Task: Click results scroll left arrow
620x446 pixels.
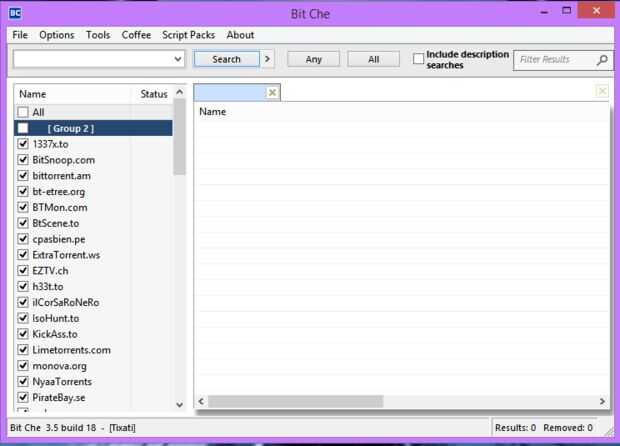Action: tap(201, 401)
